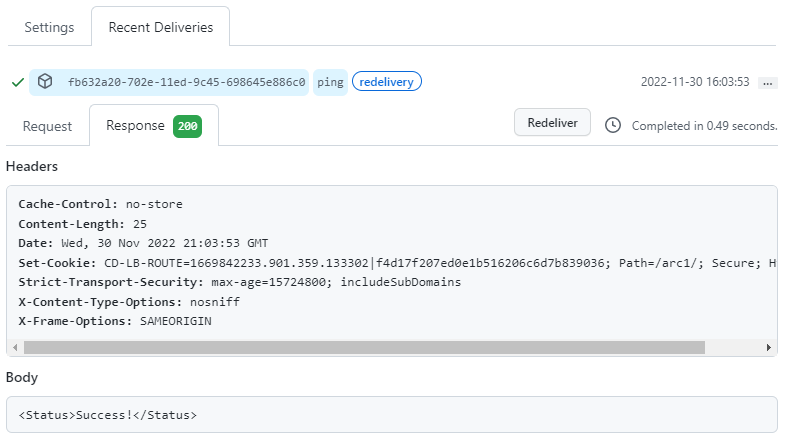
Task: Click the right scroll arrow in Headers
Action: tap(768, 347)
